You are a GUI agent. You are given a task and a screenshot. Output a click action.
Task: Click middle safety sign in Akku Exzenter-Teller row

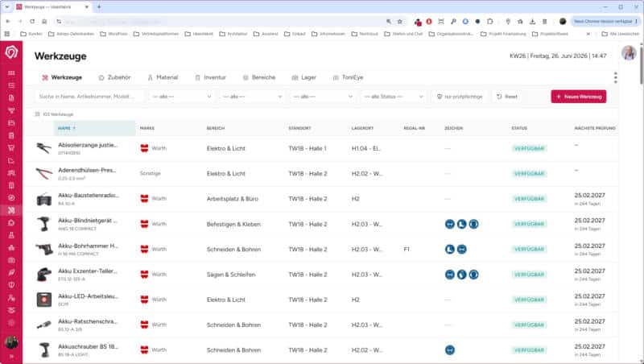461,275
